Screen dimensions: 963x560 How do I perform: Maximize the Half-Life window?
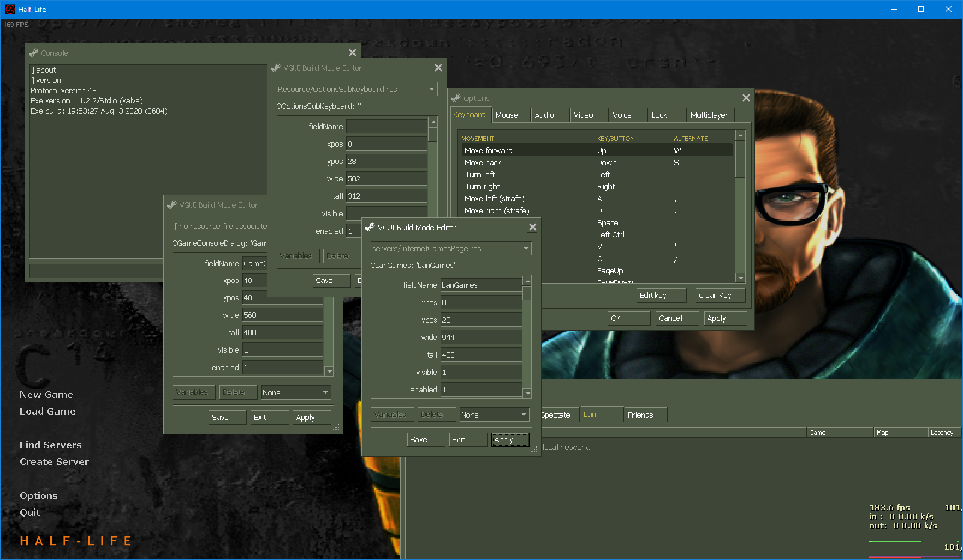coord(921,9)
